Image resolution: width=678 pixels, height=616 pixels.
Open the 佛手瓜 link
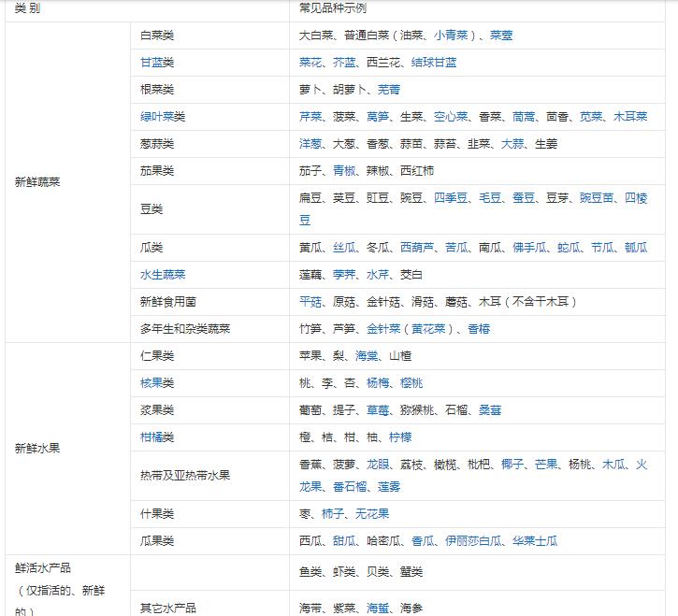[529, 248]
